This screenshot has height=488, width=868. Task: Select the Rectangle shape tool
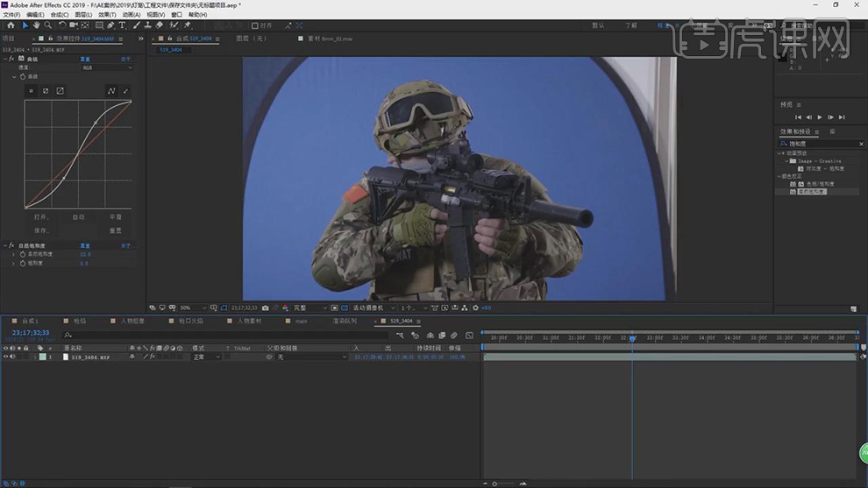point(99,25)
